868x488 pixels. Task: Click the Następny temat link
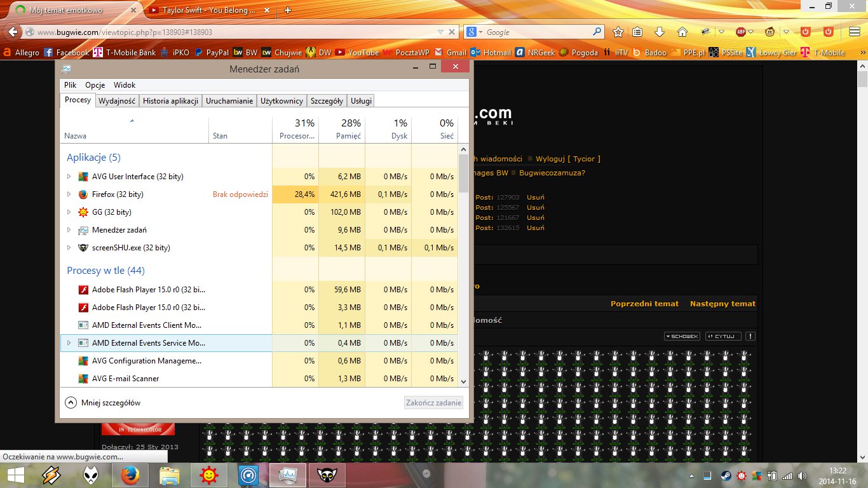[x=722, y=304]
